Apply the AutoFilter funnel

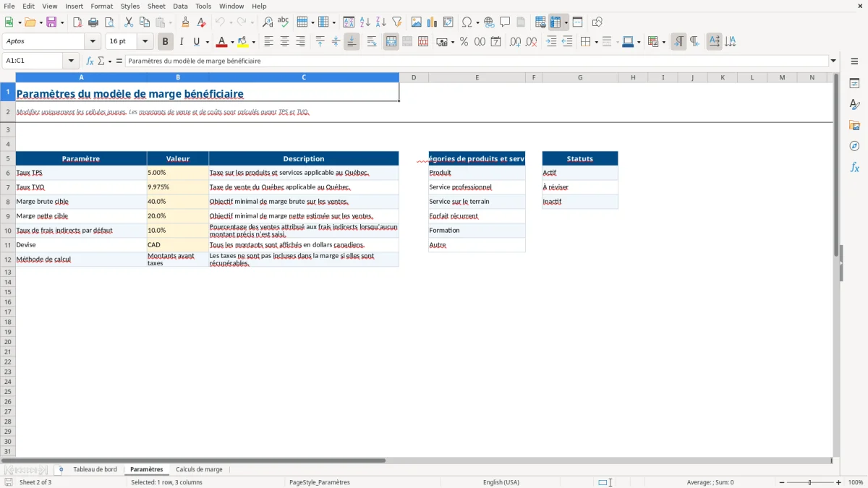coord(397,22)
